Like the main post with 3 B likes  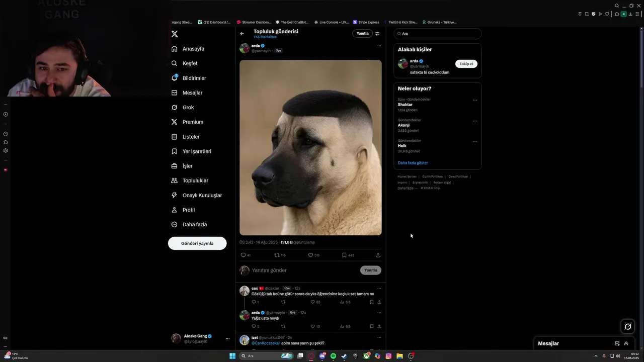click(313, 255)
